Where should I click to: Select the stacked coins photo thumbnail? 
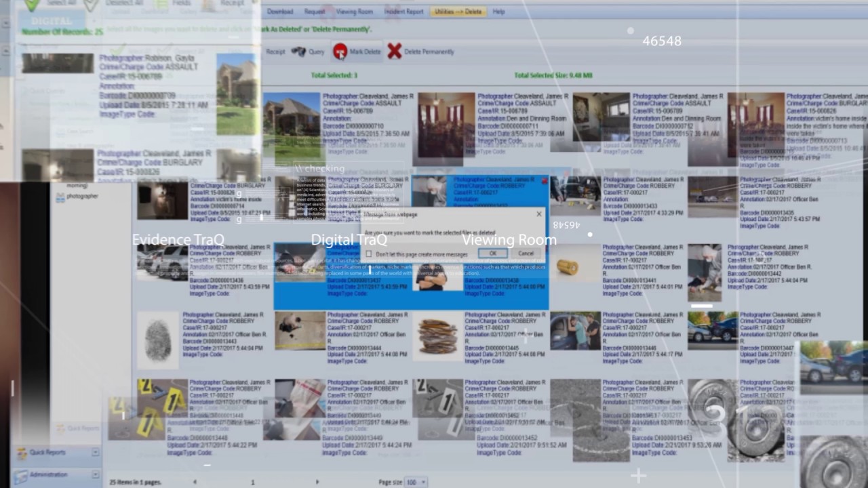pos(437,335)
